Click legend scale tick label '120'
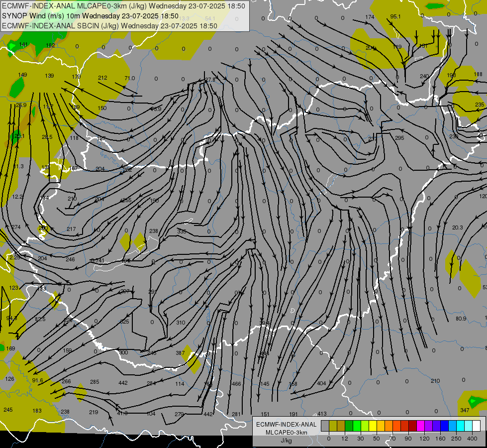This screenshot has width=487, height=448. pos(424,439)
